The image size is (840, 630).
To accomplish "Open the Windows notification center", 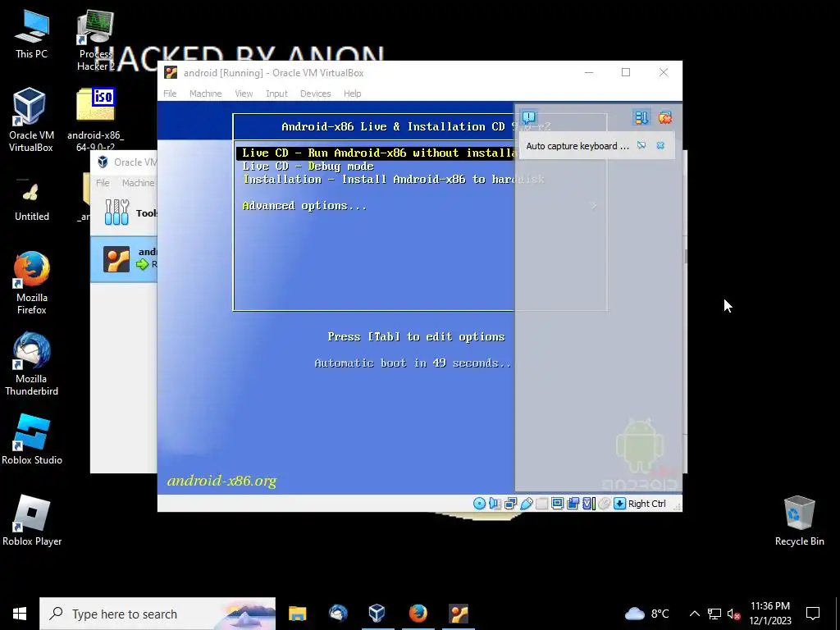I will pyautogui.click(x=813, y=614).
